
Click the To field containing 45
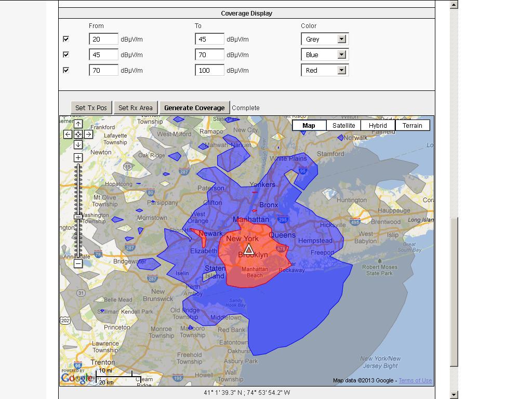pyautogui.click(x=209, y=39)
